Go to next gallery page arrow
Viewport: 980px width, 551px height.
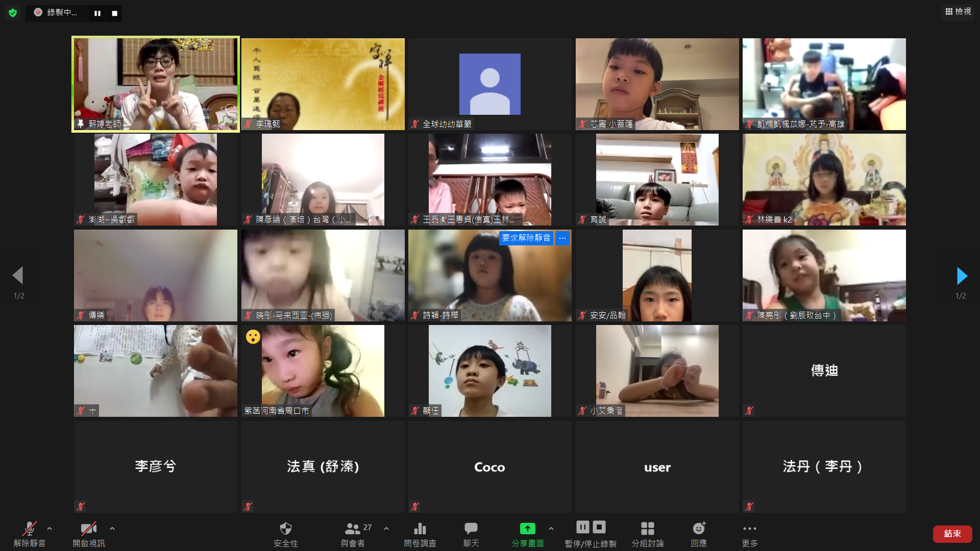(x=962, y=276)
